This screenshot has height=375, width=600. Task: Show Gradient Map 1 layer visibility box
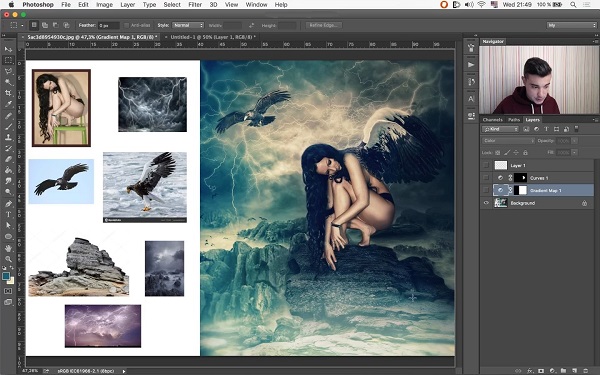click(486, 190)
